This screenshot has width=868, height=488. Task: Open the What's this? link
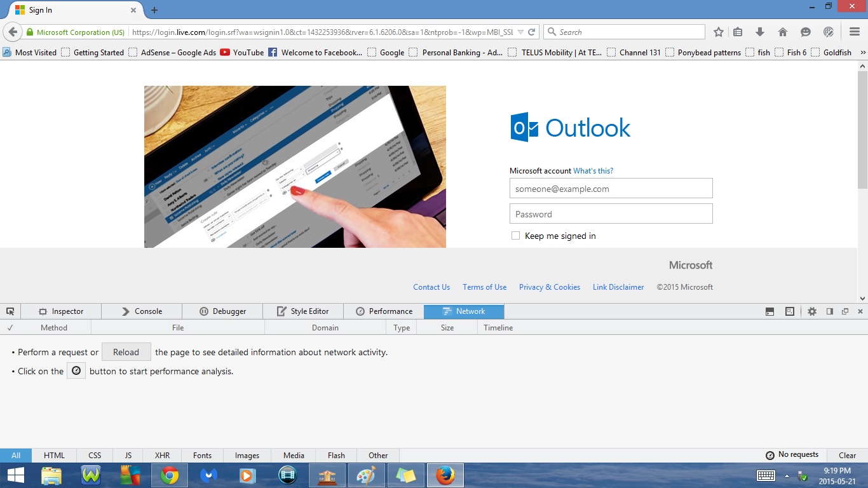593,171
